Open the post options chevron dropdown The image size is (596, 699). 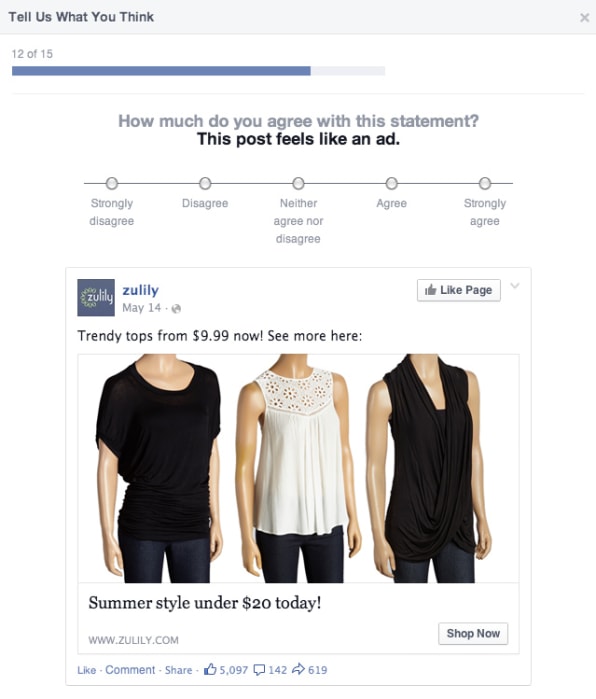pyautogui.click(x=515, y=286)
